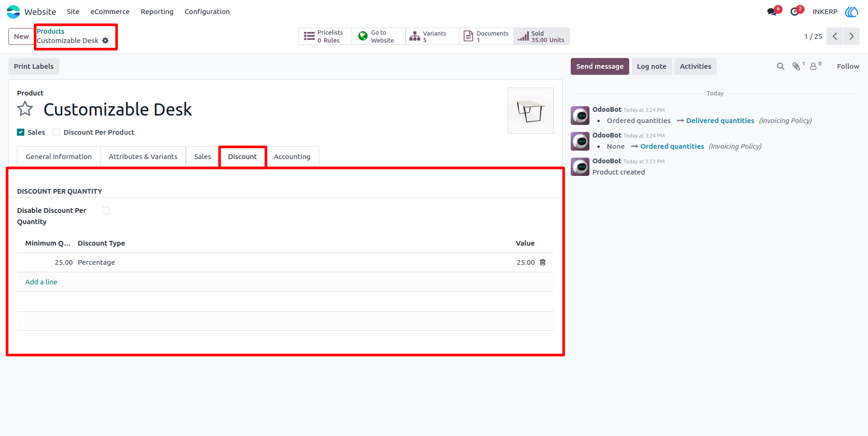Switch to the Accounting tab
The image size is (868, 436).
point(292,157)
